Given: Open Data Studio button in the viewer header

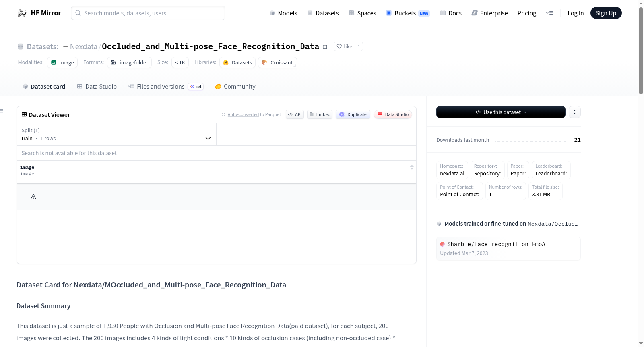Looking at the screenshot, I should pyautogui.click(x=393, y=114).
